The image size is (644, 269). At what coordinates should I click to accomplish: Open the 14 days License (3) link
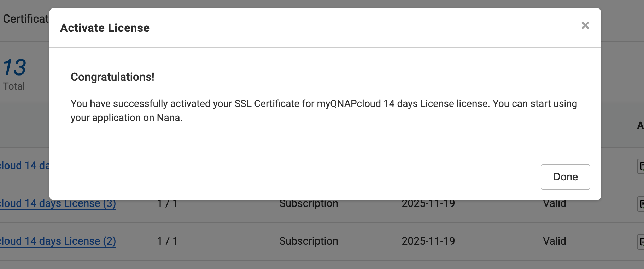click(58, 204)
